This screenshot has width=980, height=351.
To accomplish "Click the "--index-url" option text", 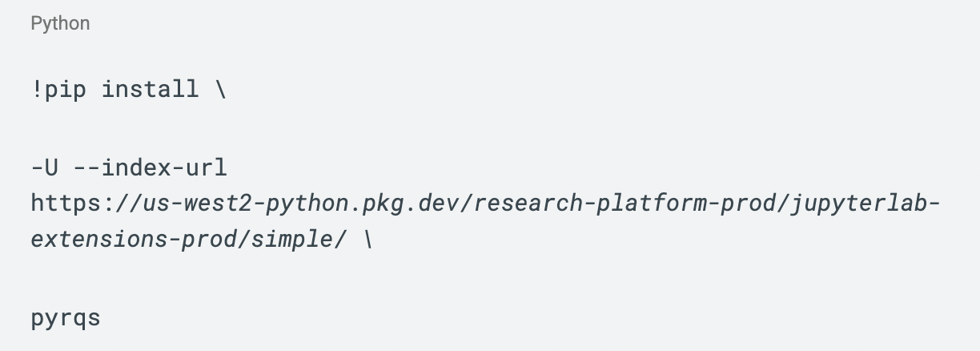I will pos(150,167).
